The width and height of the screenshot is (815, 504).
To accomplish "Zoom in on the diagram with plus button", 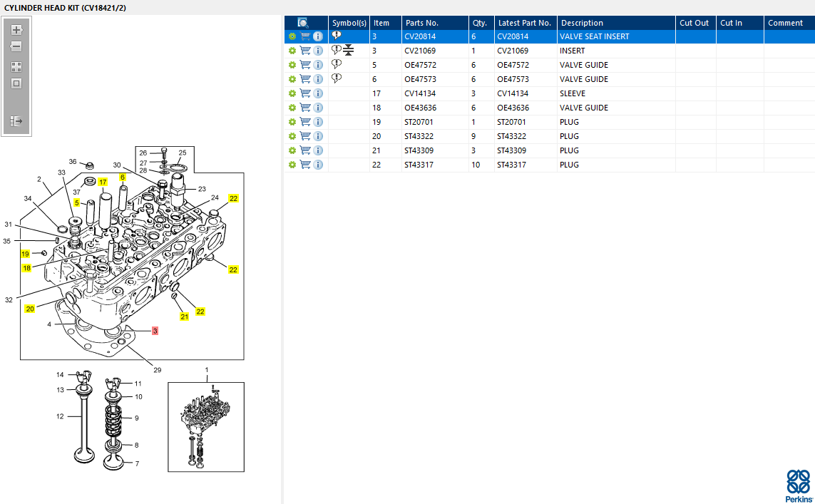I will coord(16,30).
